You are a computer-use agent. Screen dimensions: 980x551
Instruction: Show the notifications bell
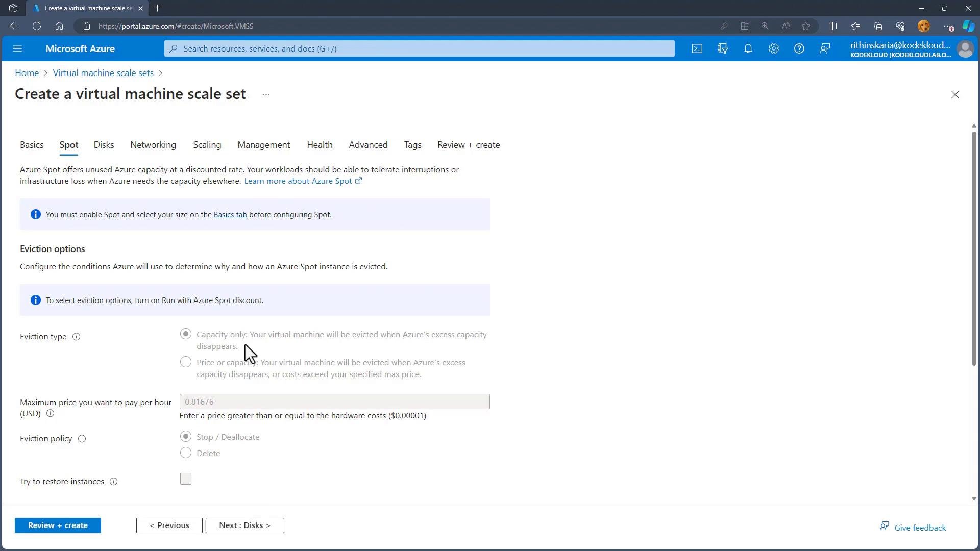pos(748,48)
